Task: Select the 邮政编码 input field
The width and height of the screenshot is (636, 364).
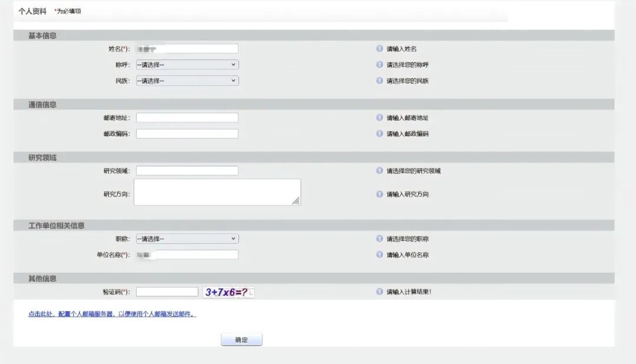Action: click(x=187, y=134)
